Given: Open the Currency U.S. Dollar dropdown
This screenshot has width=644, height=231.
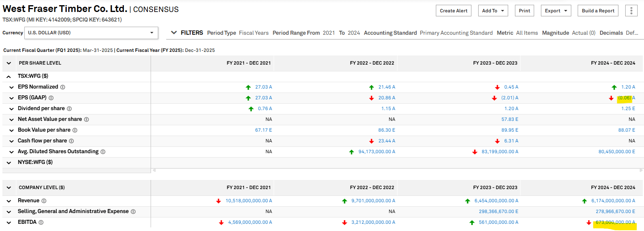Looking at the screenshot, I should point(91,33).
